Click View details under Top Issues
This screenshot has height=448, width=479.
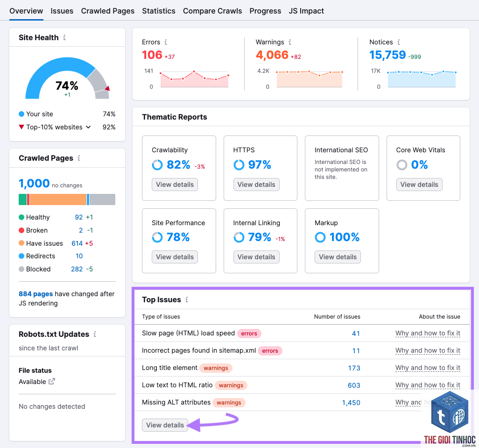pos(165,425)
